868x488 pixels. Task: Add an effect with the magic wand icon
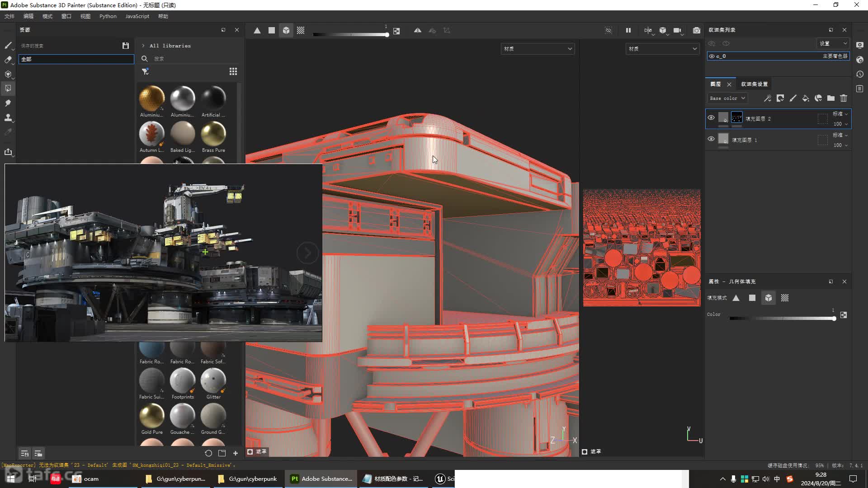767,98
